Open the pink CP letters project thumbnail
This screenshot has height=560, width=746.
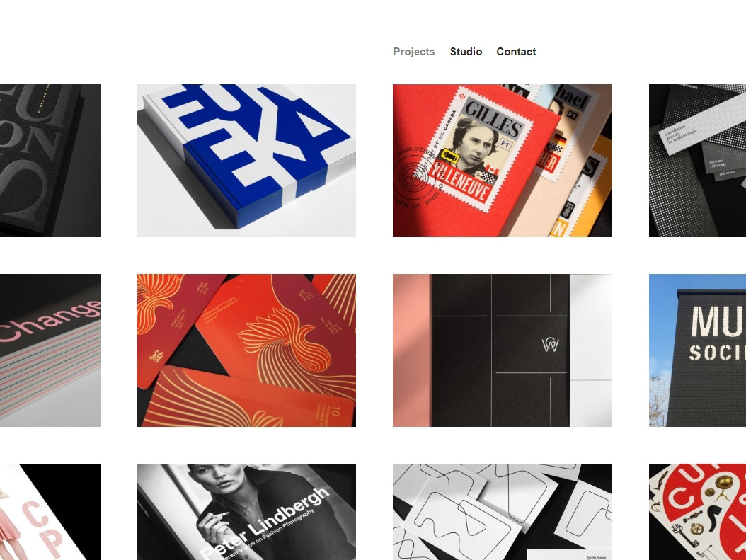pyautogui.click(x=50, y=511)
